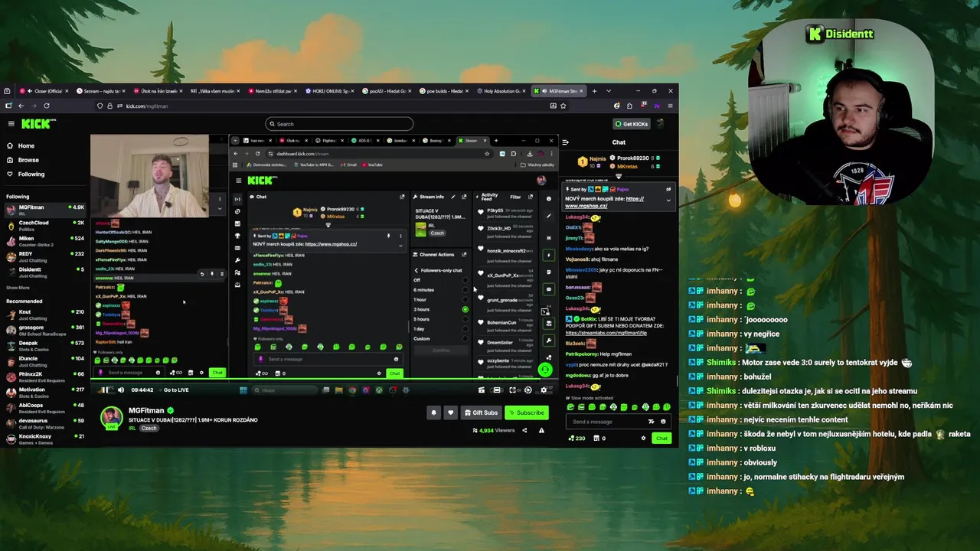
Task: Send message with the Chat button
Action: tap(661, 438)
